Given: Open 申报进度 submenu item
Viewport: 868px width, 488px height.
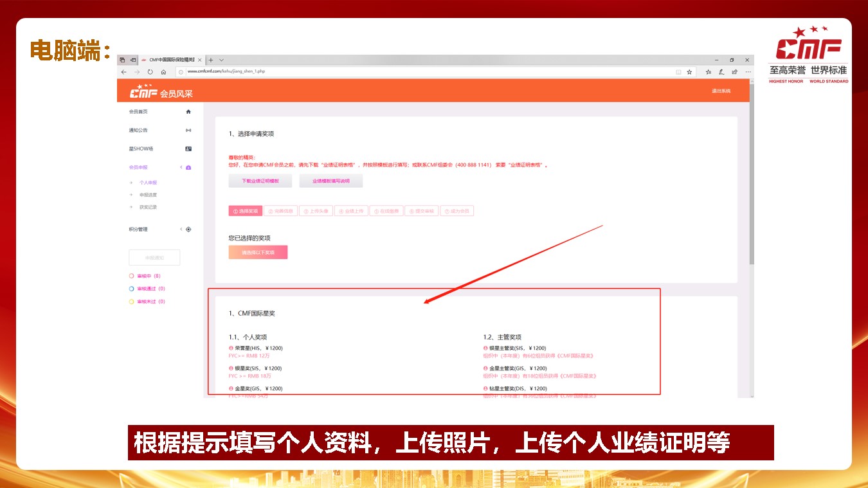Looking at the screenshot, I should [148, 195].
